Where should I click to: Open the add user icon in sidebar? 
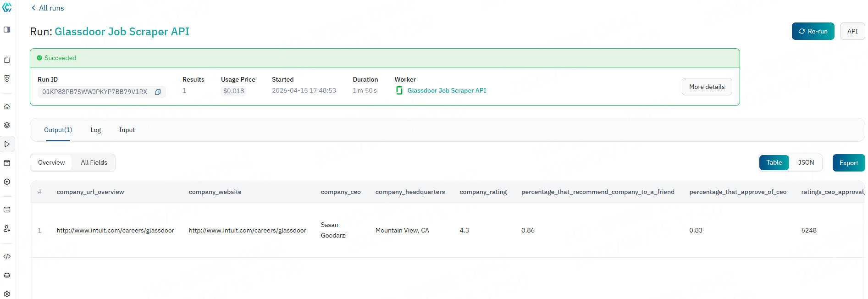point(7,228)
